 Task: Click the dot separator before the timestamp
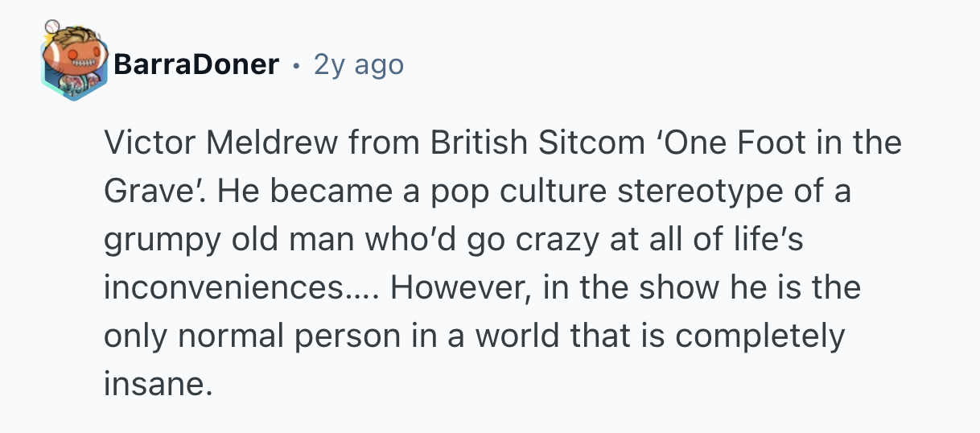tap(298, 64)
